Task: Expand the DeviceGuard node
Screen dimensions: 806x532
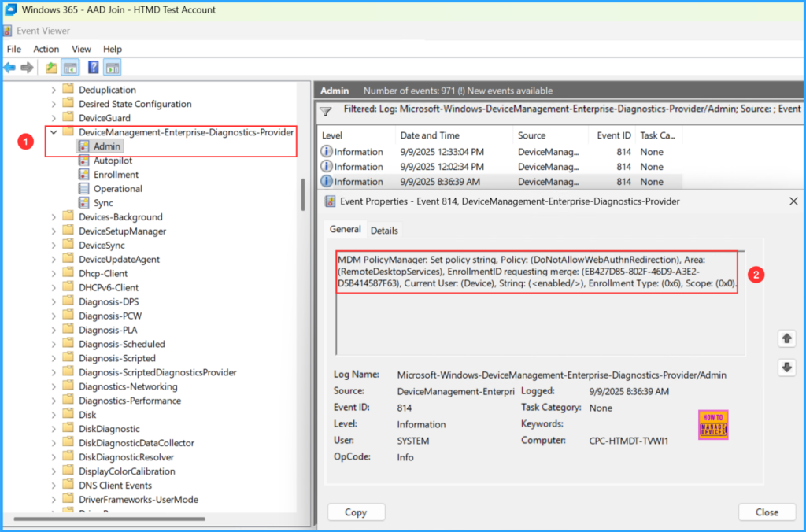Action: [x=54, y=118]
